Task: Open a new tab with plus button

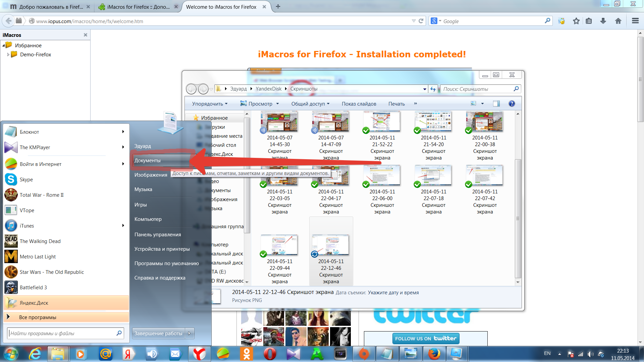Action: click(x=278, y=6)
